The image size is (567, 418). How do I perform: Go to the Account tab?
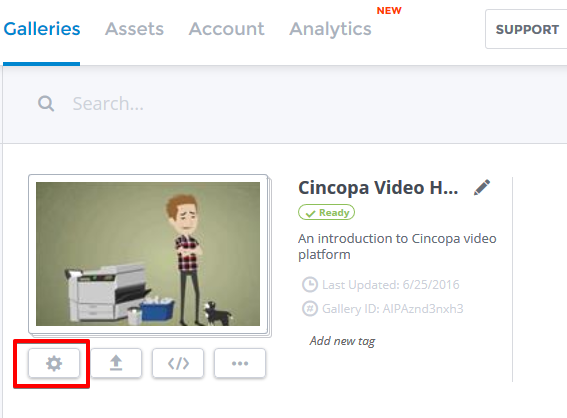(x=227, y=29)
